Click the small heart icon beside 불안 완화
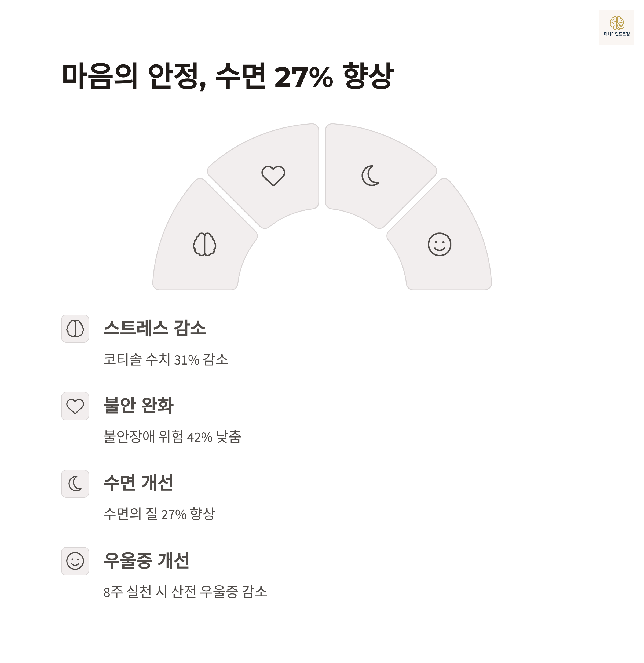The image size is (644, 663). tap(75, 406)
